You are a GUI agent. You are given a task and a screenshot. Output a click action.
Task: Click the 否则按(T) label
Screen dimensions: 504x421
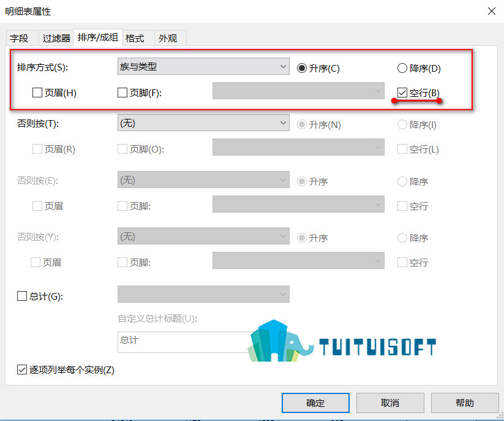[x=38, y=124]
